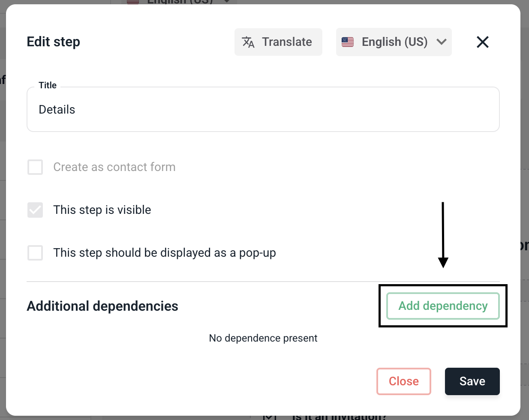The width and height of the screenshot is (529, 420).
Task: Click the No dependence present text
Action: pos(263,338)
